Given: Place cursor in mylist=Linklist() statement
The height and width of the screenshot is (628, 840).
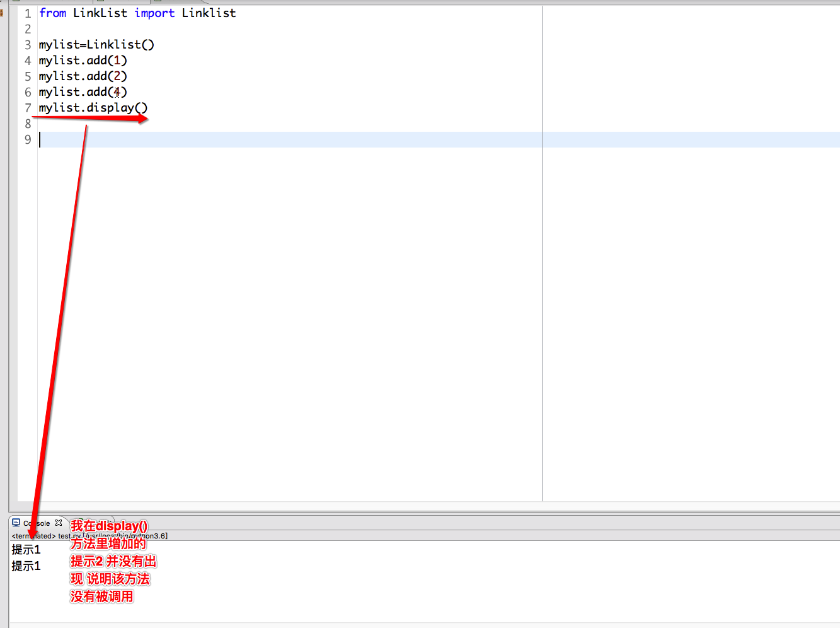Looking at the screenshot, I should pos(96,45).
